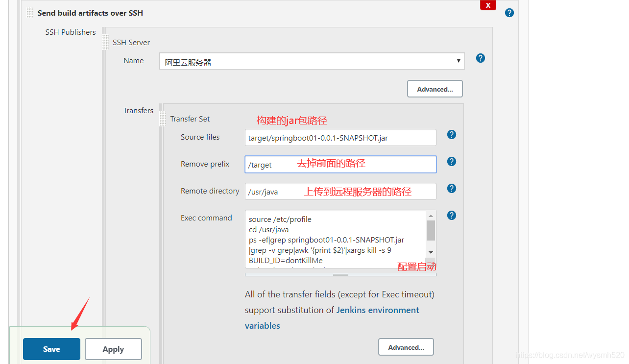Open help icon beside SSH Server Name

(481, 58)
